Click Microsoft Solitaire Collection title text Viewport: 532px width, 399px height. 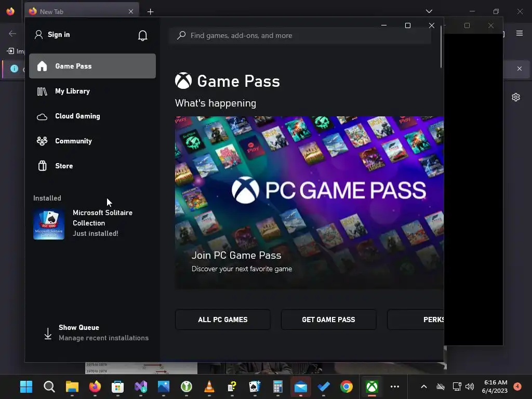(102, 218)
